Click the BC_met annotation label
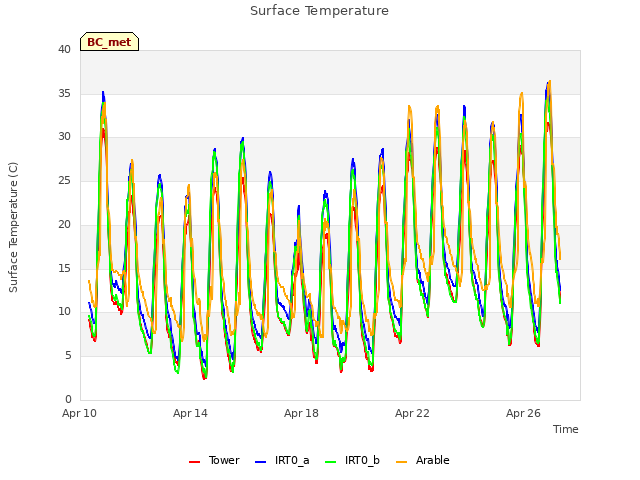640x480 pixels. (x=109, y=42)
